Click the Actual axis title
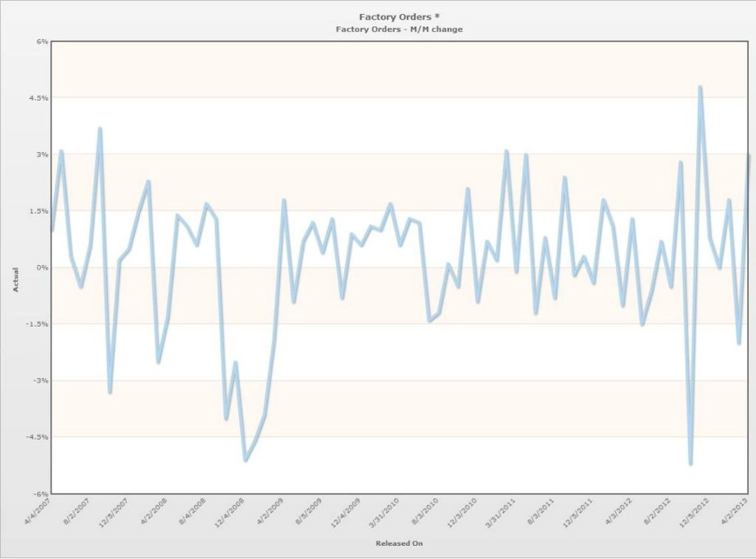Image resolution: width=756 pixels, height=559 pixels. (x=16, y=280)
